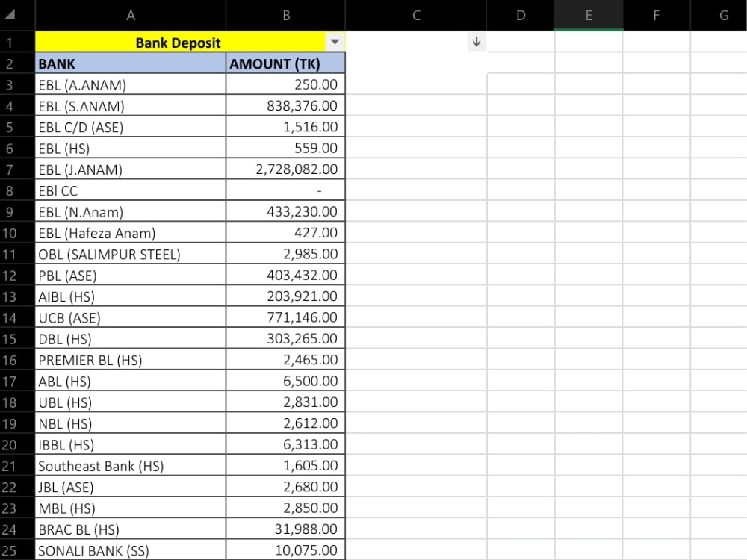Screen dimensions: 747x560
Task: Click the amount 10,075.00
Action: pos(306,550)
